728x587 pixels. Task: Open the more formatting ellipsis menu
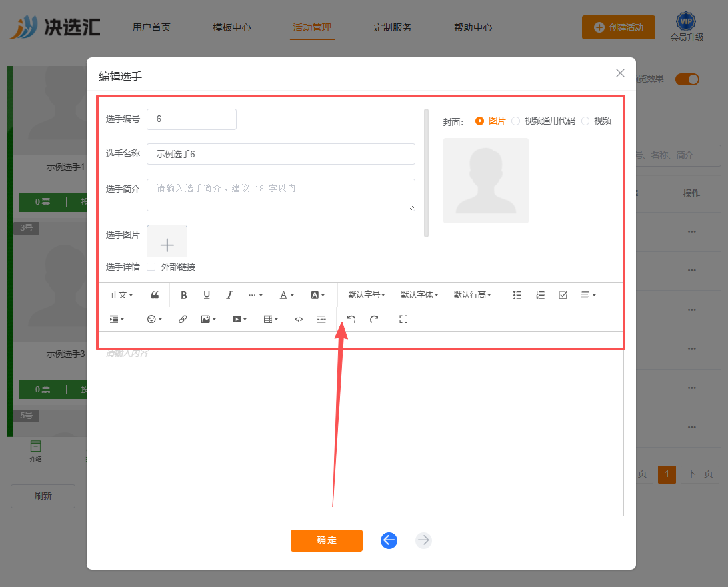point(255,295)
